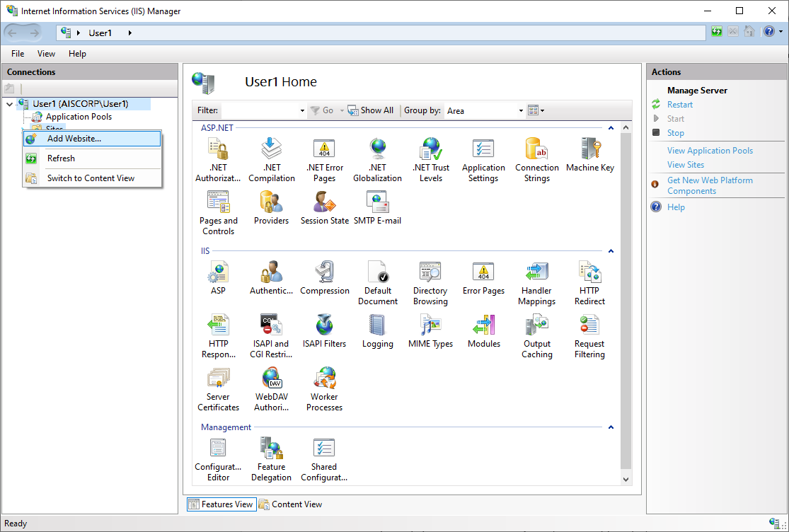
Task: Click the View Application Pools link
Action: pos(710,151)
